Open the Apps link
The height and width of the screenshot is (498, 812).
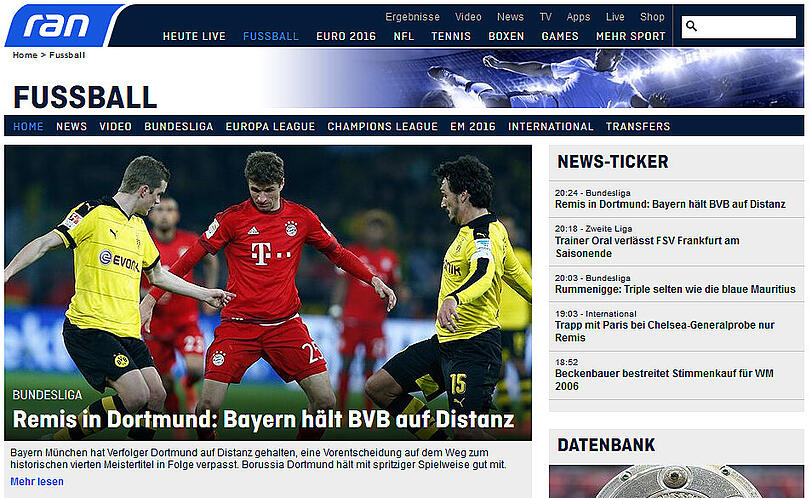pos(578,17)
